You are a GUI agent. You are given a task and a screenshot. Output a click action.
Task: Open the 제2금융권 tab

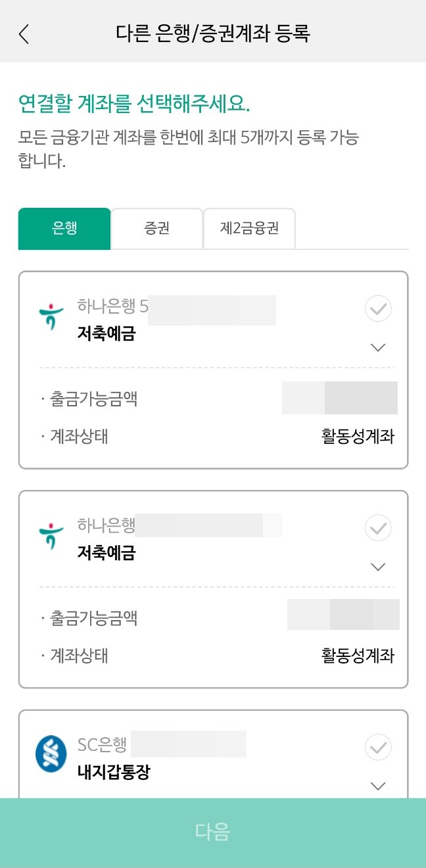click(250, 229)
